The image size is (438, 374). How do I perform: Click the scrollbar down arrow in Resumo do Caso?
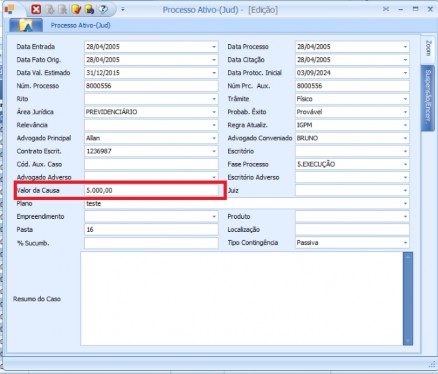click(x=408, y=341)
